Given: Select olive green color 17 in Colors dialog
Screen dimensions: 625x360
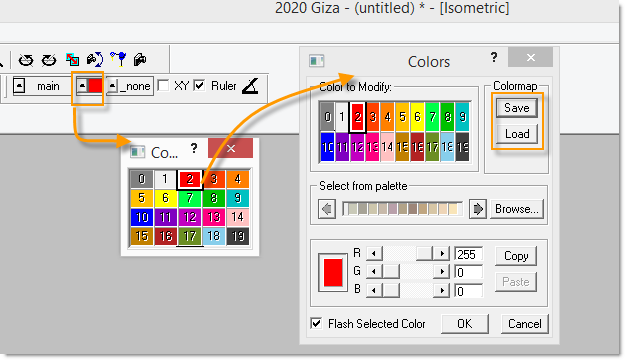Looking at the screenshot, I should pos(432,147).
